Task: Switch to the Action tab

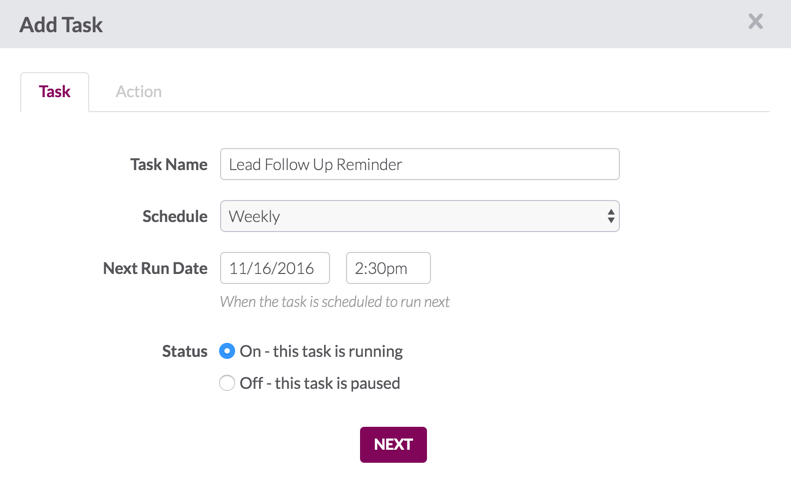Action: point(139,91)
